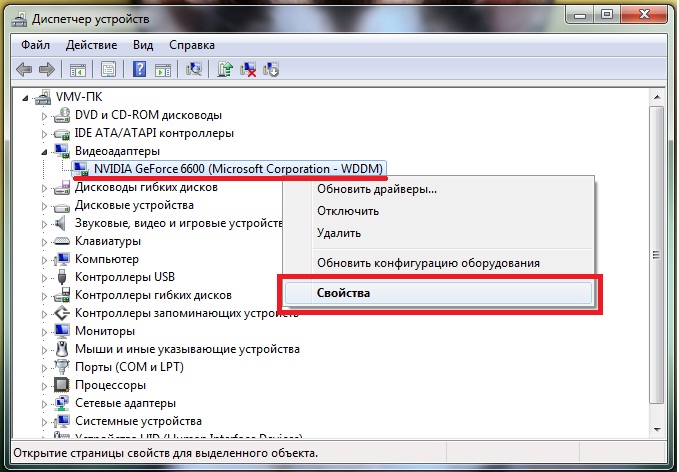Collapse the VMV-ПК root node arrow
679x472 pixels.
(26, 99)
